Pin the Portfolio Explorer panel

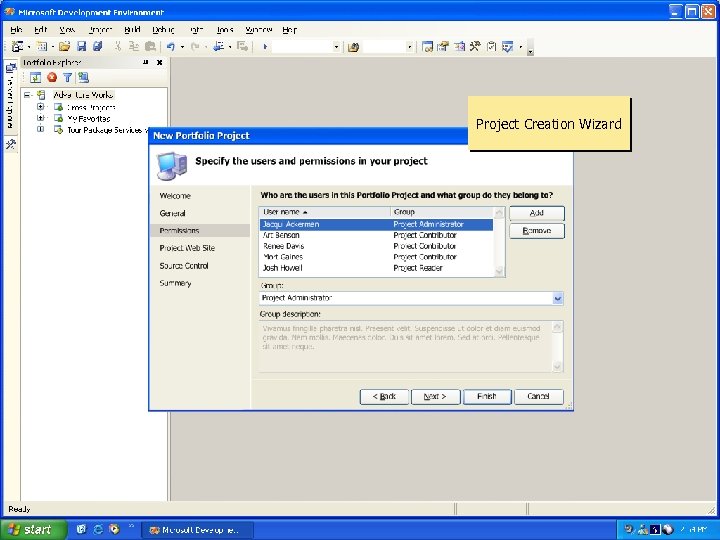pos(145,62)
